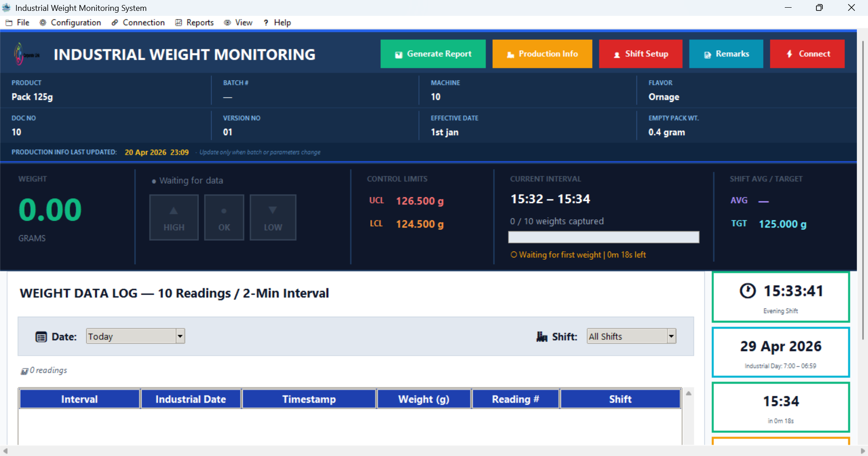Open the Remarks button
868x456 pixels.
tap(726, 54)
